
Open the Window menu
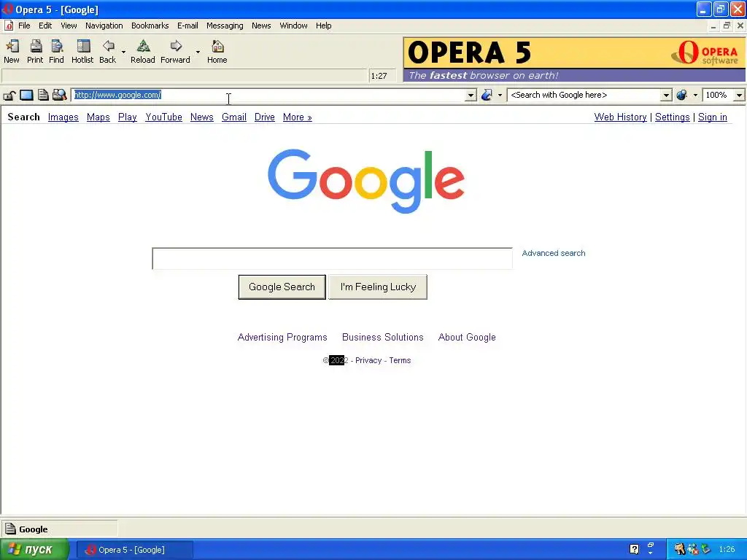(293, 26)
